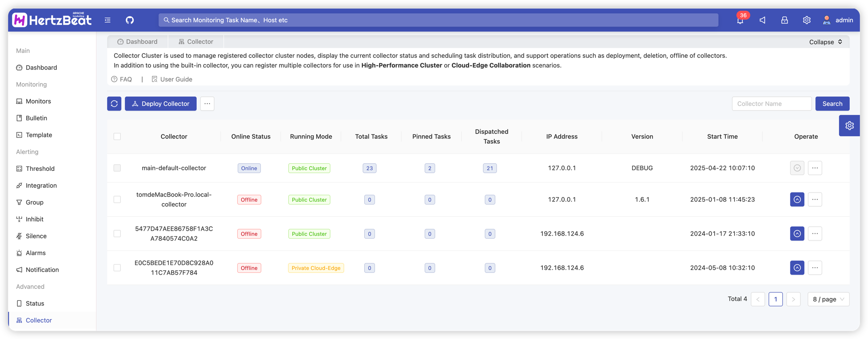Screen dimensions: 868x339
Task: Open the GitHub repository icon
Action: click(130, 20)
